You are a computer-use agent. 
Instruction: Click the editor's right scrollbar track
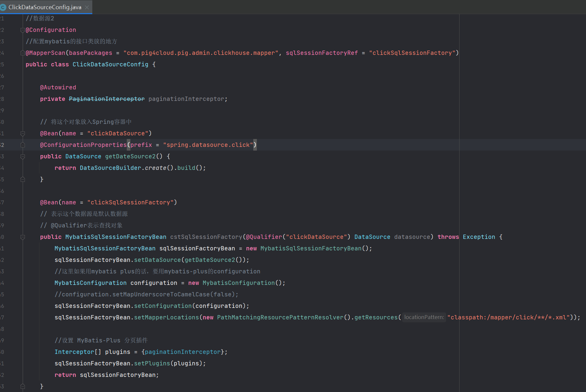click(584, 197)
